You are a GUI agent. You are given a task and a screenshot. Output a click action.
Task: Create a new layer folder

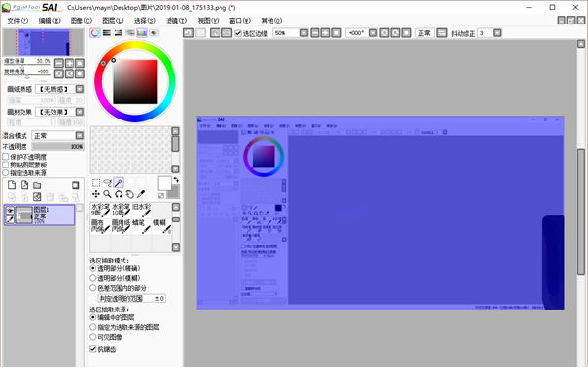37,185
